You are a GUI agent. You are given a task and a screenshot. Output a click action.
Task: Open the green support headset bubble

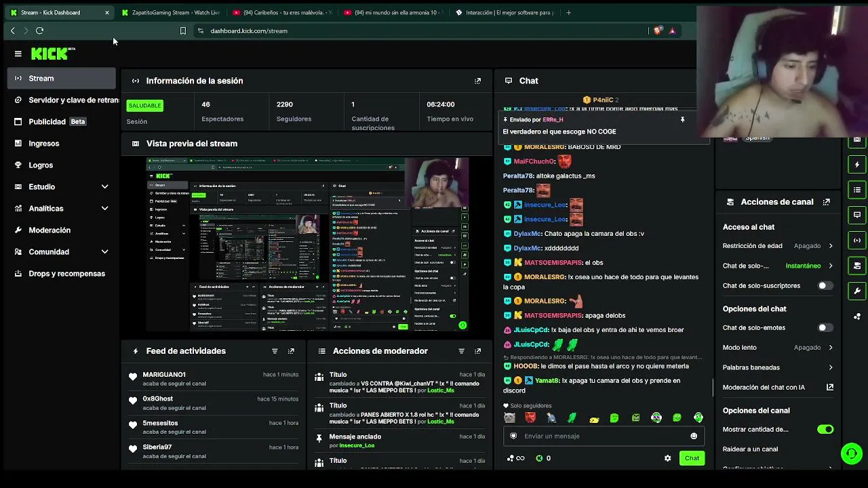pos(851,453)
